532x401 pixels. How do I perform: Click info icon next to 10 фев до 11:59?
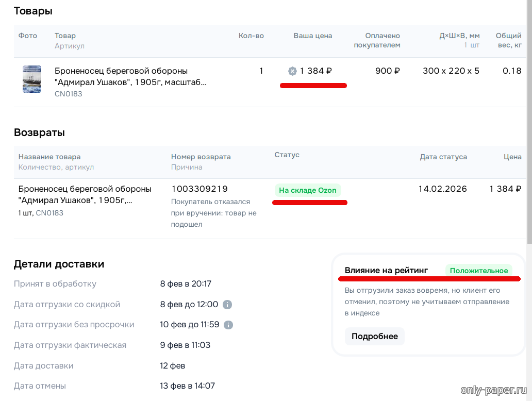tap(229, 325)
